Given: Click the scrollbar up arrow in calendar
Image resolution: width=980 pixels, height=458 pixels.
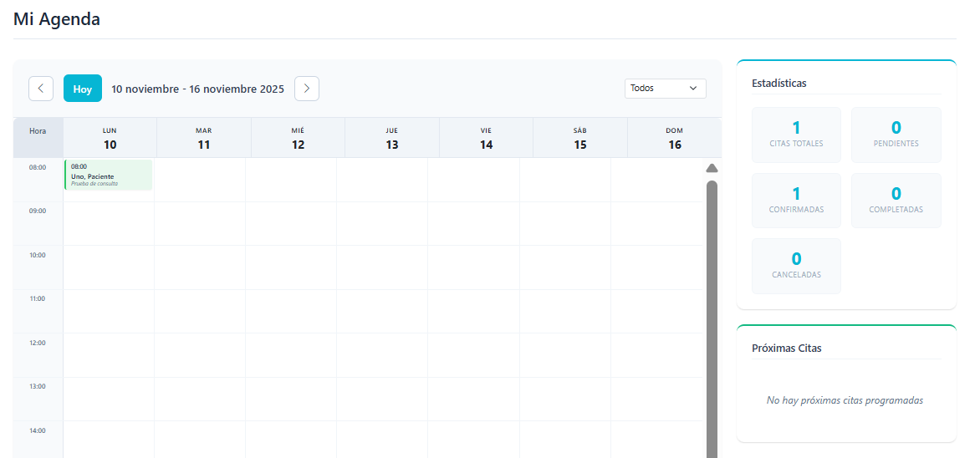Looking at the screenshot, I should tap(712, 168).
